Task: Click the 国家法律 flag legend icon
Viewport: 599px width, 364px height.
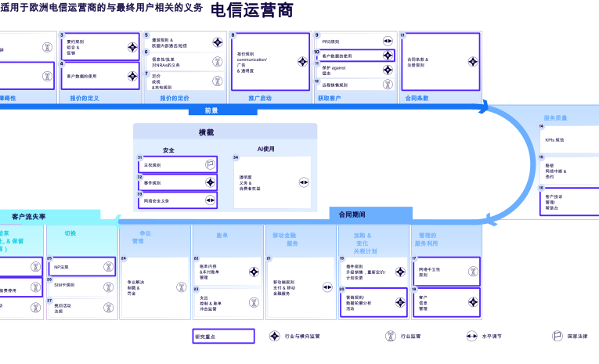Action: pos(557,336)
